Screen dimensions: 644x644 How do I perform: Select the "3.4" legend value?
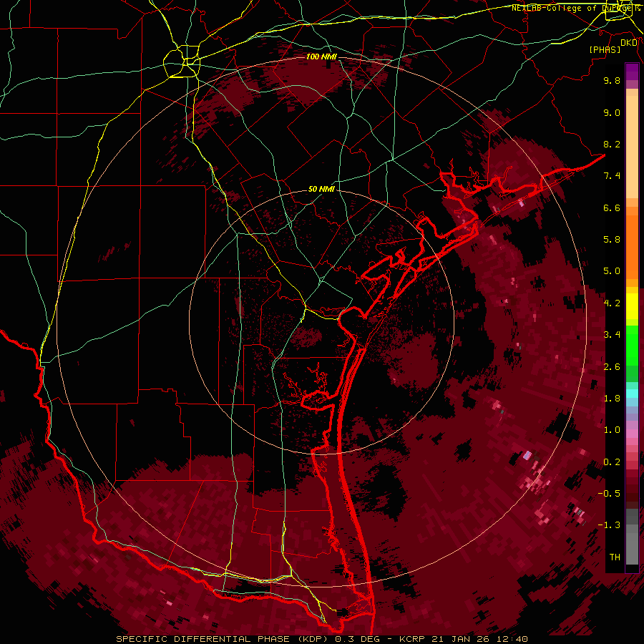tap(612, 335)
